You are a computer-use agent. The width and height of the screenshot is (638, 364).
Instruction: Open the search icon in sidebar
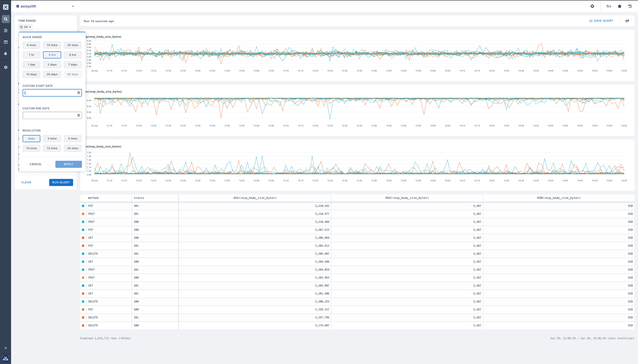[6, 19]
